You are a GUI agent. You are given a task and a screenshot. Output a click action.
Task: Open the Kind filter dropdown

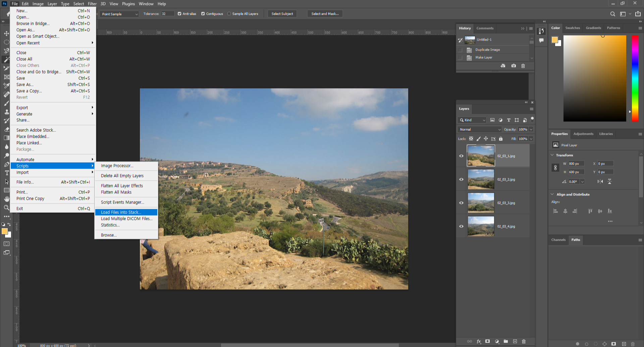(x=472, y=120)
